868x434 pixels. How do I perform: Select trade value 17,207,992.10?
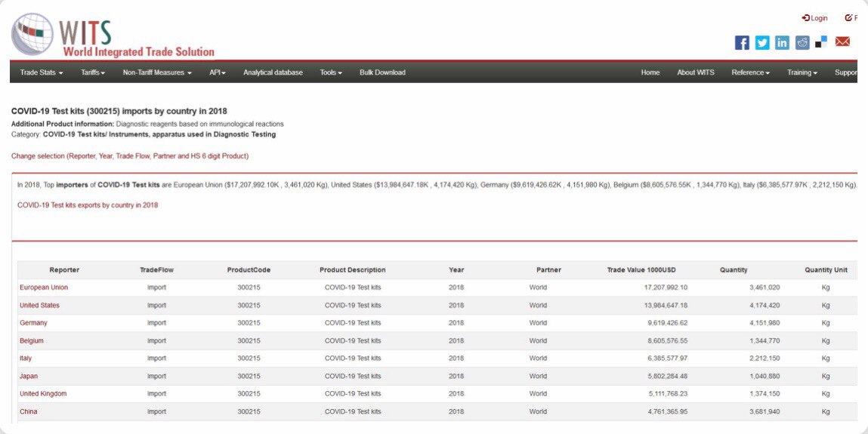coord(666,288)
